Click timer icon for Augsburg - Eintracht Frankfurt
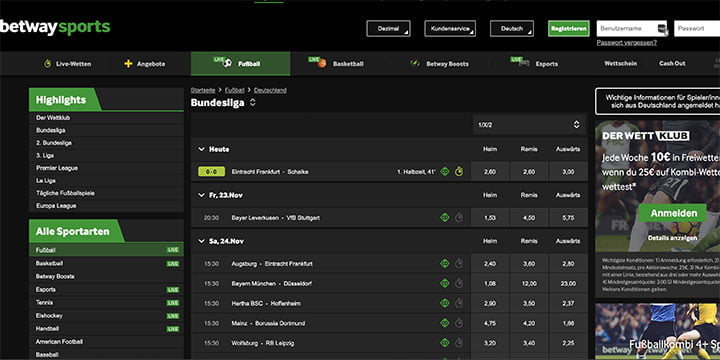The height and width of the screenshot is (360, 720). coord(459,264)
